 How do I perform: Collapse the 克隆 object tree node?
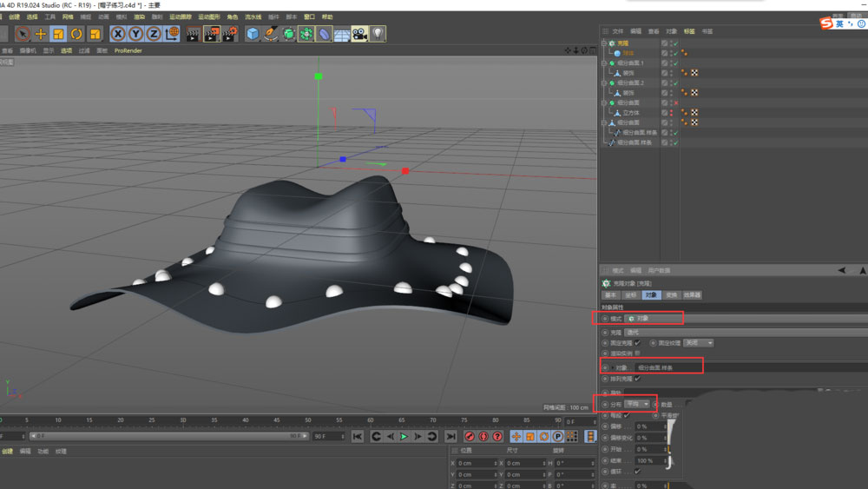(x=604, y=43)
